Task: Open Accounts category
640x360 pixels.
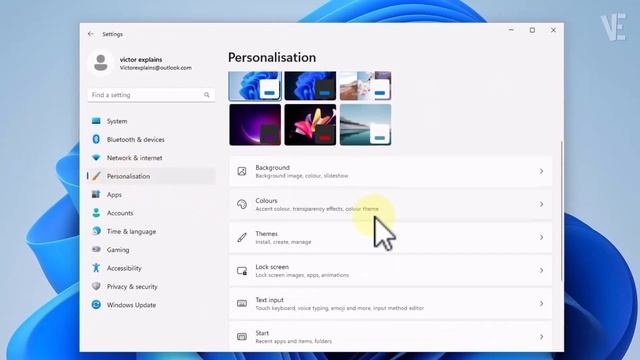Action: click(151, 213)
